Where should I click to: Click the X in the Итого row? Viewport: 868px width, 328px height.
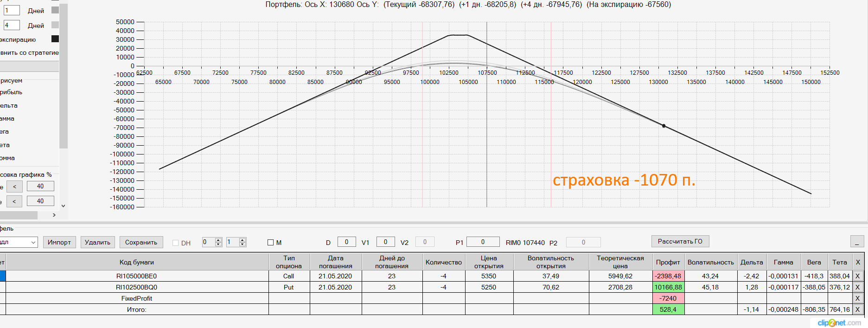pyautogui.click(x=857, y=309)
